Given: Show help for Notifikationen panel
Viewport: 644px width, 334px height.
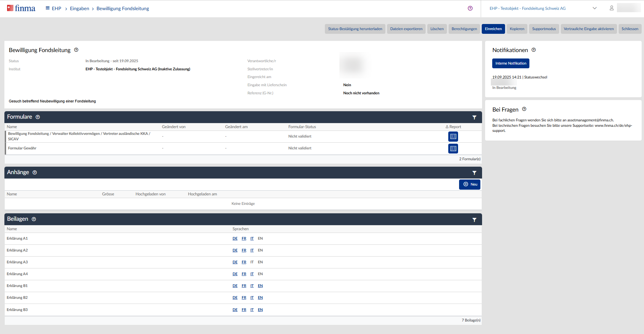Looking at the screenshot, I should [533, 50].
